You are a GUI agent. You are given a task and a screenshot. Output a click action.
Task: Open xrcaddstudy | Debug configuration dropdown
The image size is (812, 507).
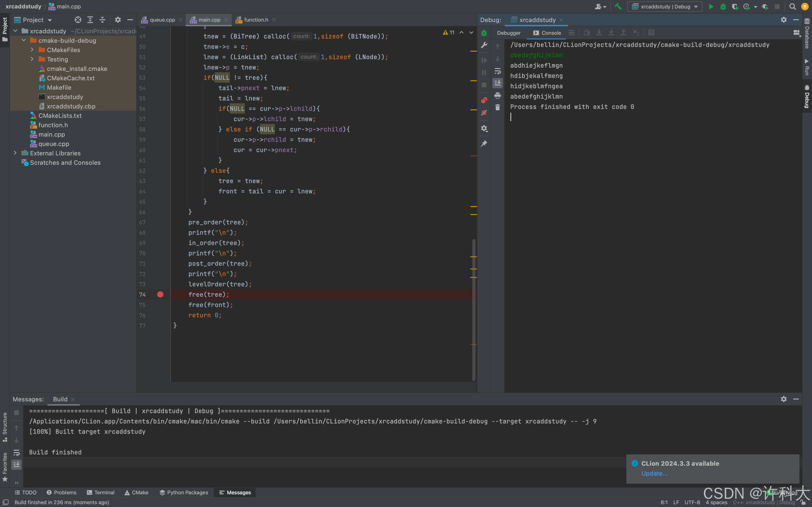tap(665, 6)
